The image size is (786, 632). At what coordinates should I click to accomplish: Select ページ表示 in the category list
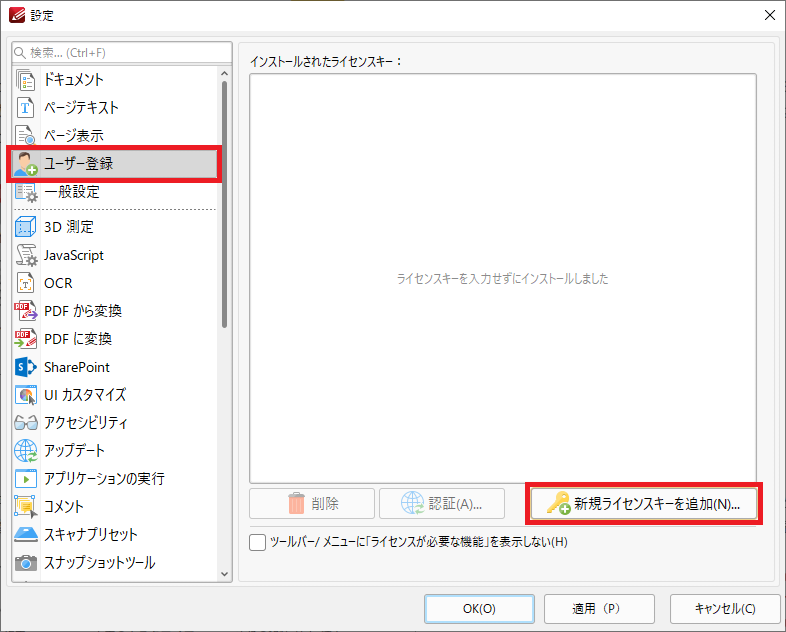74,135
